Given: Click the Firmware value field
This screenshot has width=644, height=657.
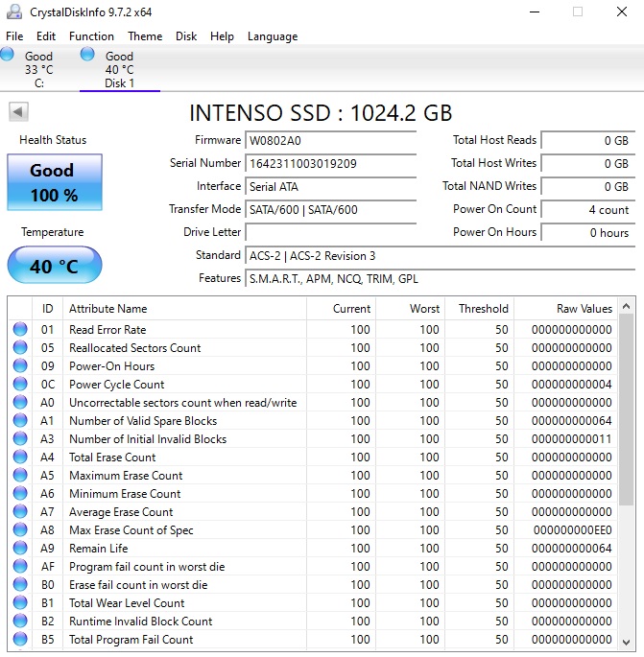Looking at the screenshot, I should click(x=330, y=141).
